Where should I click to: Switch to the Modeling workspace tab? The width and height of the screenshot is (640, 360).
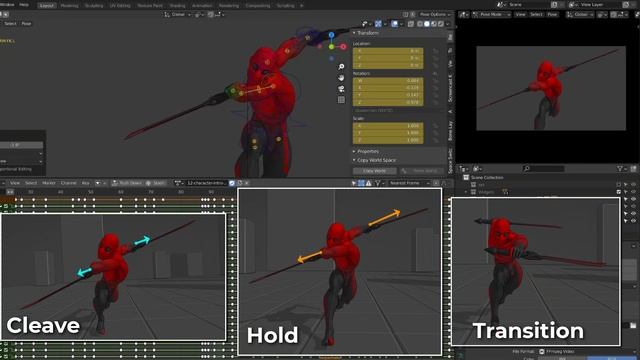(69, 6)
